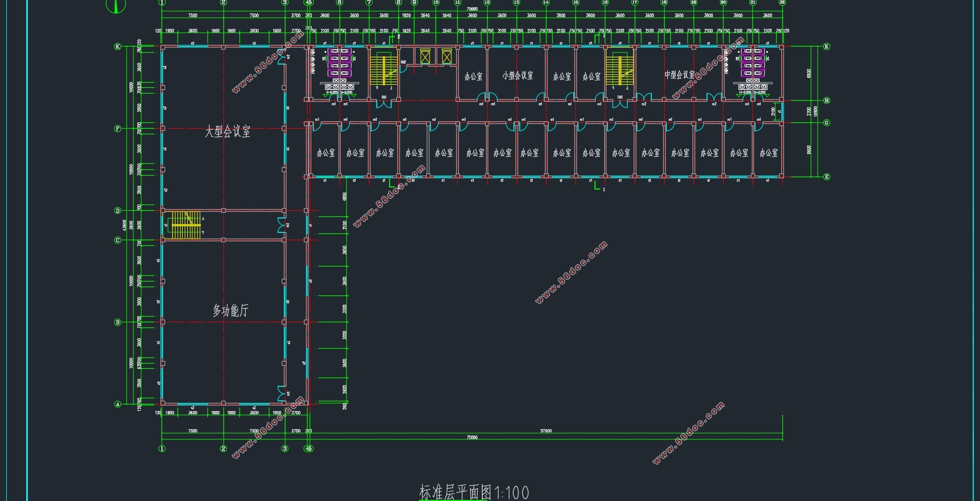Viewport: 980px width, 501px height.
Task: Click the 多功能厅 room label
Action: 231,310
